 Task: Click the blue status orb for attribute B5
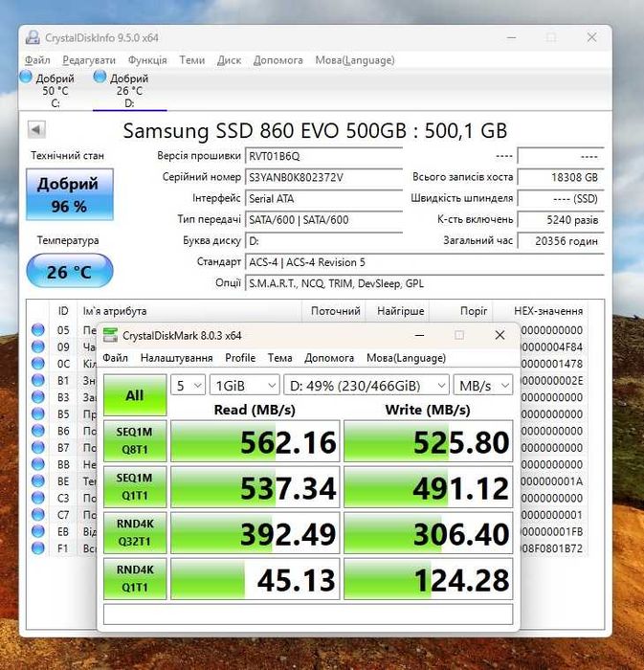click(38, 413)
